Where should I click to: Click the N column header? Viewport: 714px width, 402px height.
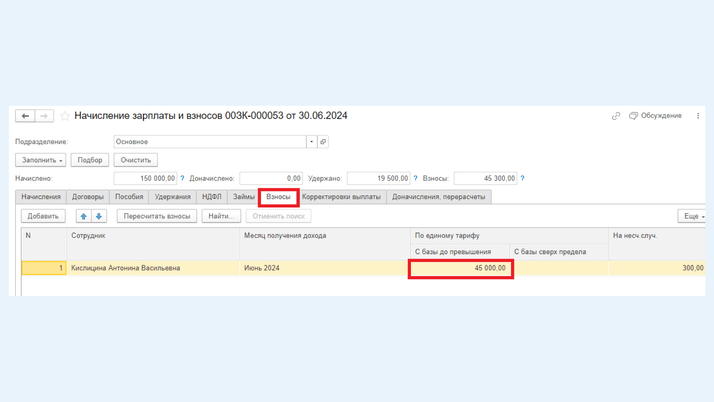point(44,244)
